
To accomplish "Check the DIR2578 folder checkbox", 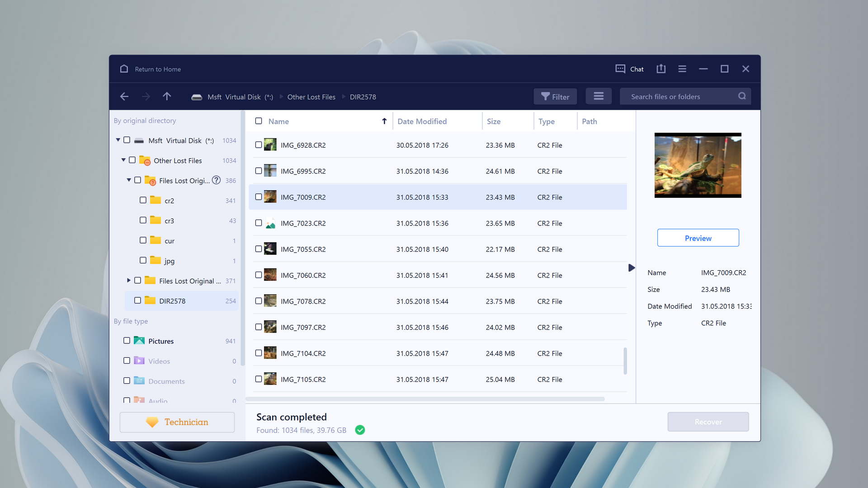I will click(137, 300).
